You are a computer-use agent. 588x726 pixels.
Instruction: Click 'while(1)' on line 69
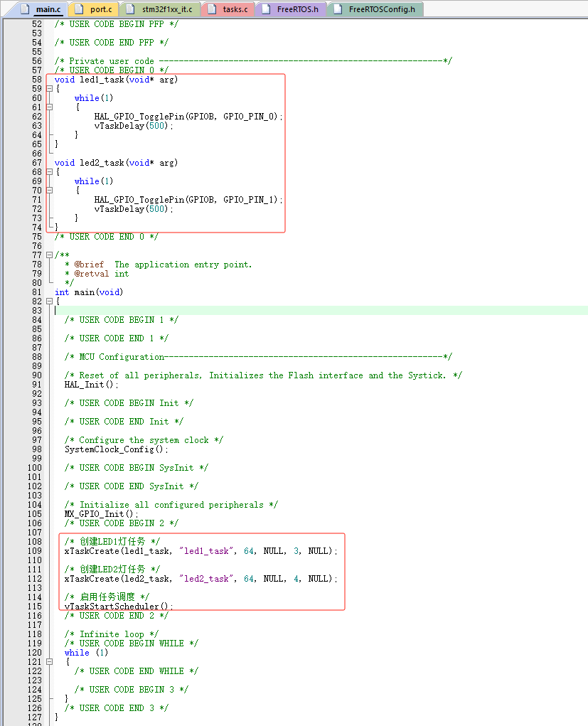click(94, 181)
